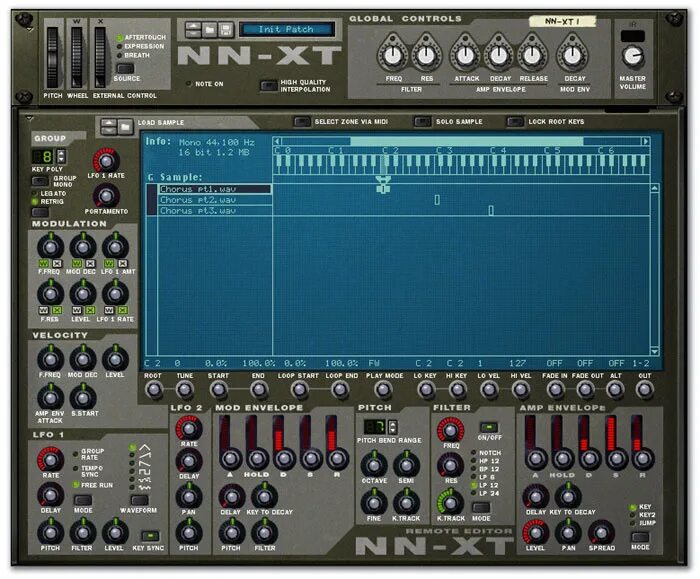
Task: Select sample Chorus pt2.wav
Action: pos(215,200)
